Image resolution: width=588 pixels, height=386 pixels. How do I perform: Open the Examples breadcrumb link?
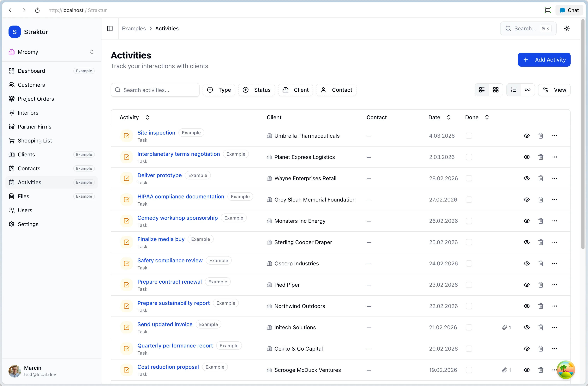pos(134,28)
